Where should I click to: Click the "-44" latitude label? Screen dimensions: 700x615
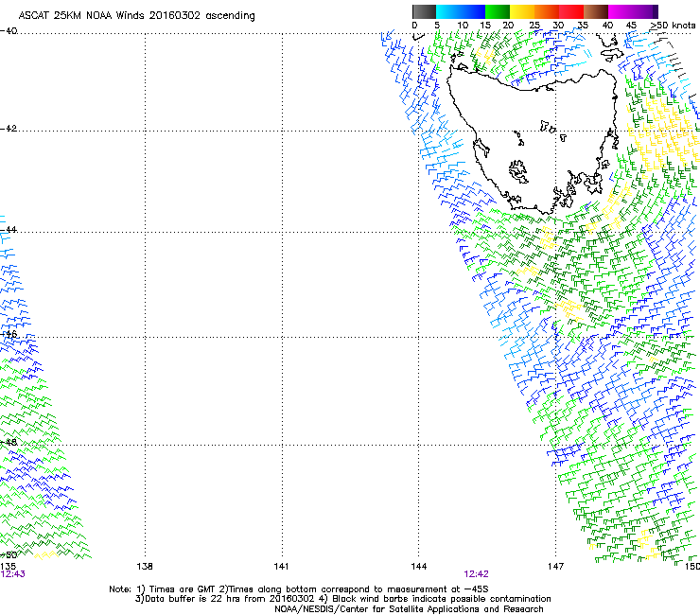9,230
